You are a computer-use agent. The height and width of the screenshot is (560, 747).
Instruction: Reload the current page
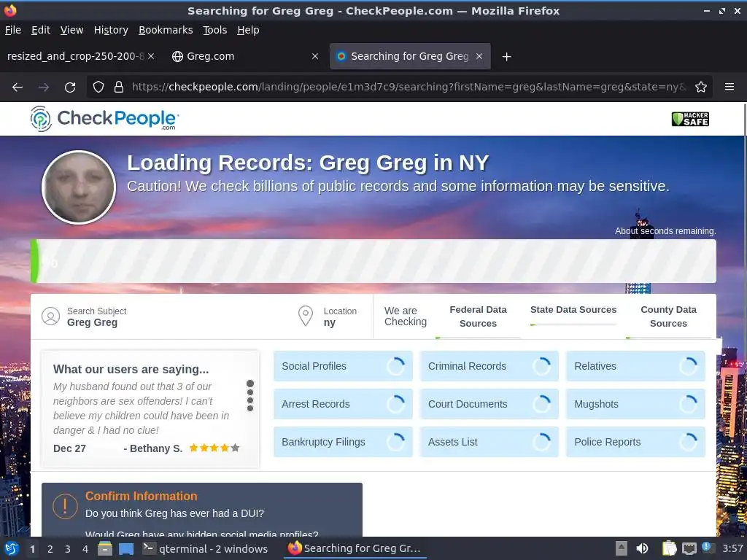point(70,87)
